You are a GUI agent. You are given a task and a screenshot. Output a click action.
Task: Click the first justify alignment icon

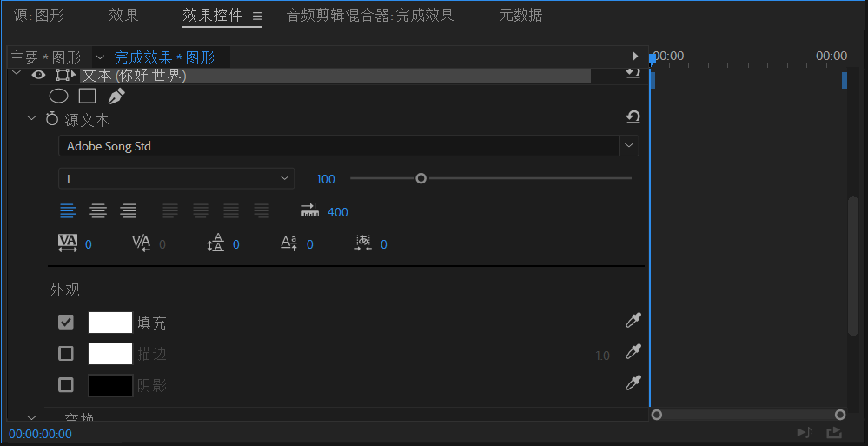click(x=170, y=211)
